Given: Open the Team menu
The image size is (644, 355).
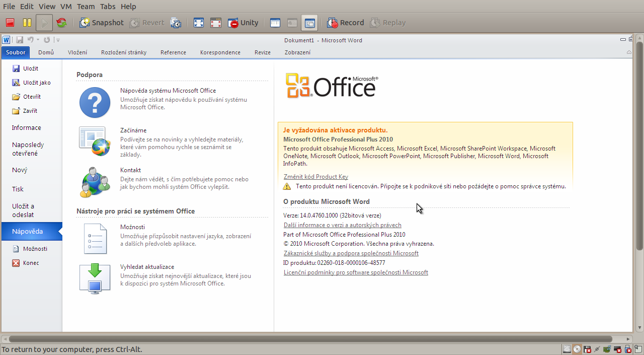Looking at the screenshot, I should tap(86, 7).
